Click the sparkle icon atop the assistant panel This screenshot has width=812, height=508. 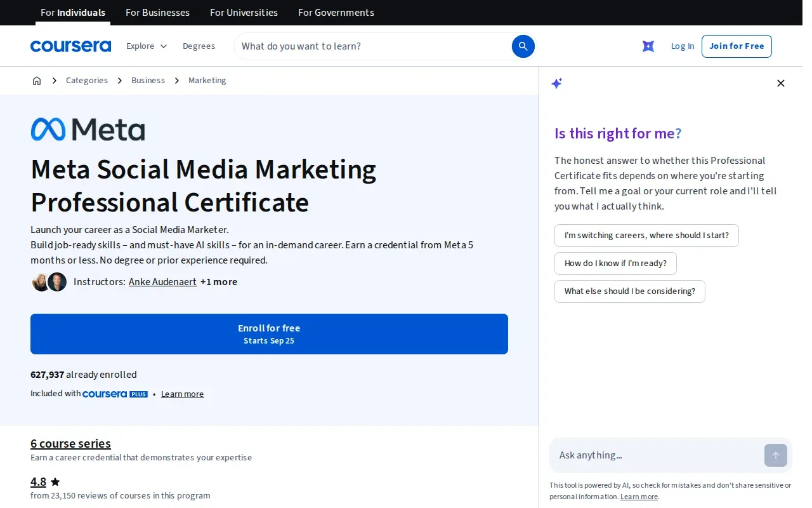point(557,83)
